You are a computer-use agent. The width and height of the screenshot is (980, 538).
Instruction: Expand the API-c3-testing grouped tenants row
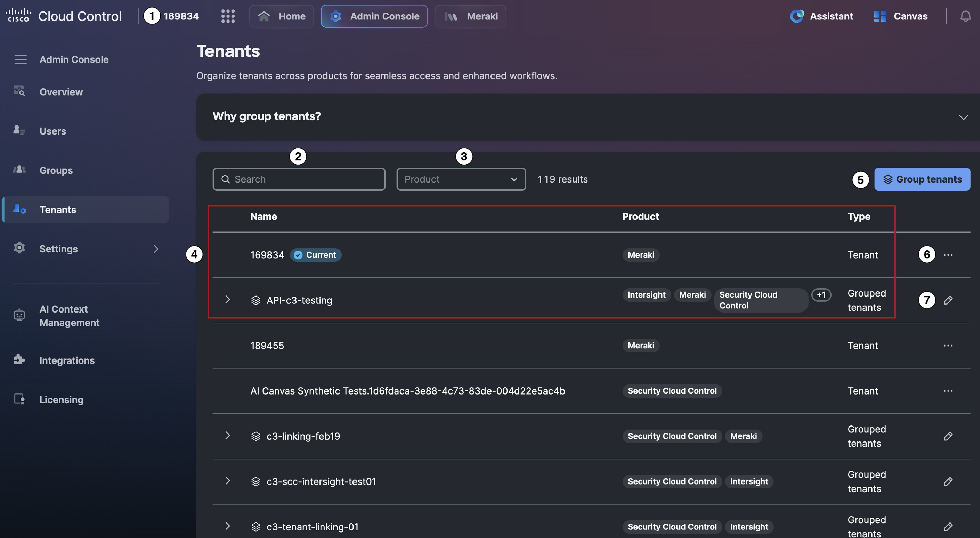(227, 299)
